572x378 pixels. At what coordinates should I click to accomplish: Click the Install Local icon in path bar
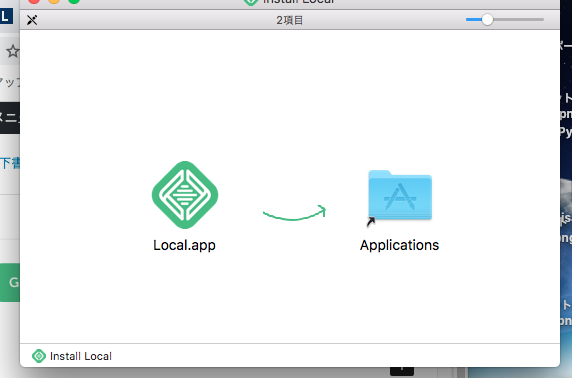tap(39, 356)
